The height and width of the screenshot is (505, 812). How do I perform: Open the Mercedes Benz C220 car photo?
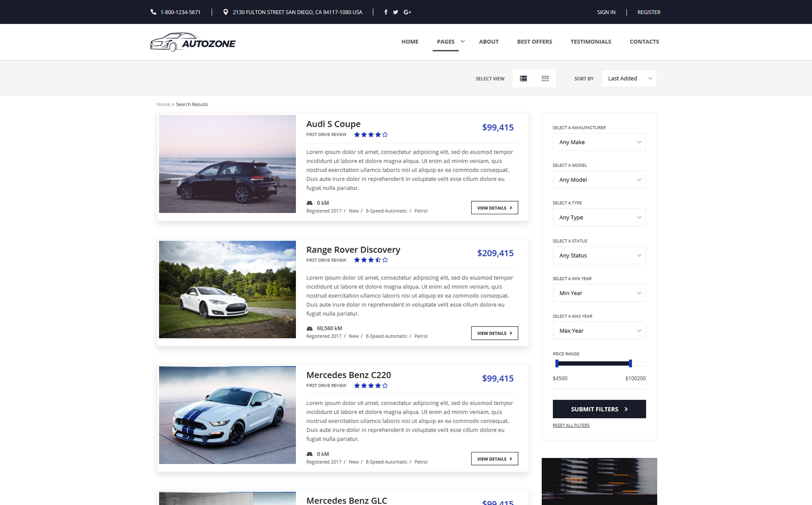coord(227,415)
